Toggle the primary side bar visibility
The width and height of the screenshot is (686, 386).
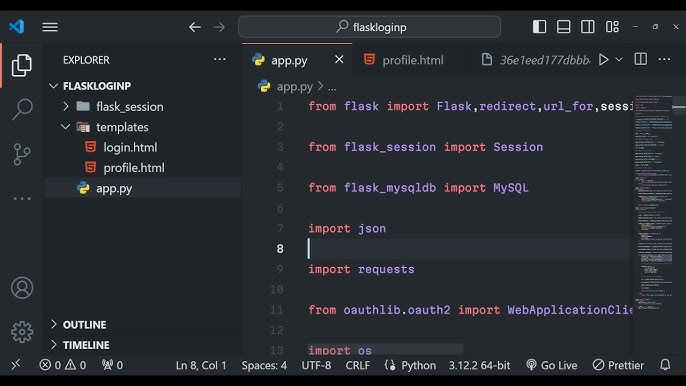tap(539, 27)
